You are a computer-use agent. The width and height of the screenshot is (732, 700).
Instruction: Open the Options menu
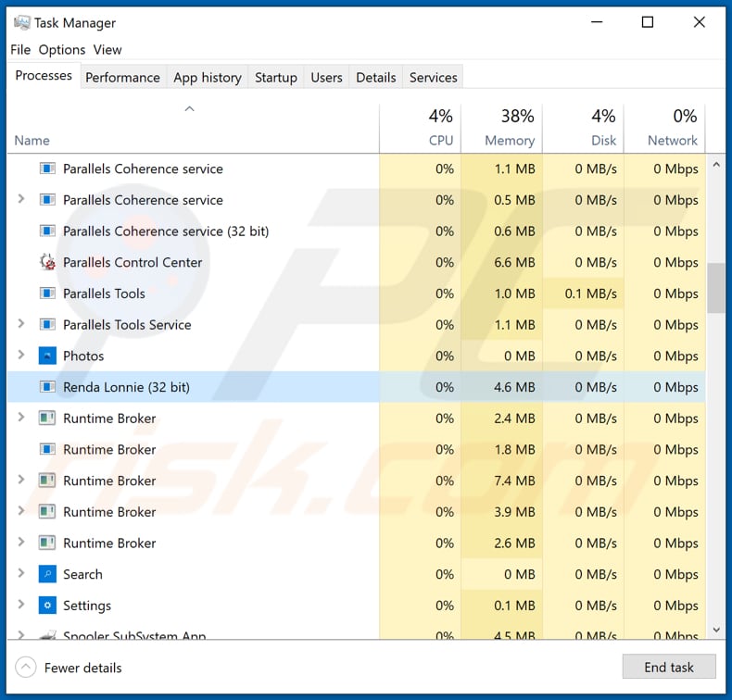click(x=62, y=49)
